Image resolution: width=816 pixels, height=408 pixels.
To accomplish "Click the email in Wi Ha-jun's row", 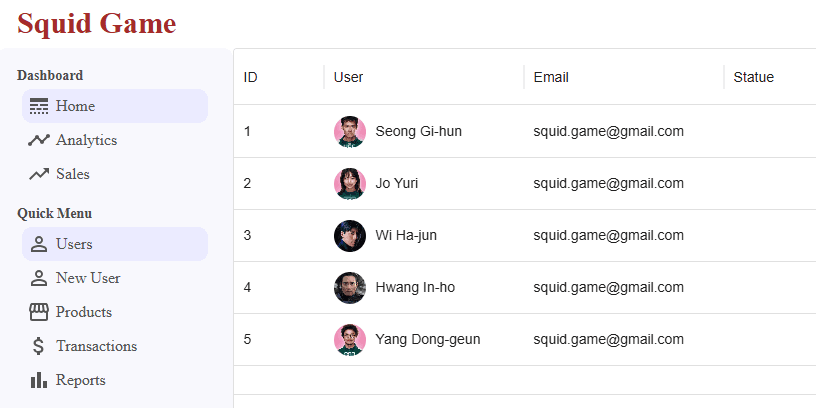I will click(608, 236).
